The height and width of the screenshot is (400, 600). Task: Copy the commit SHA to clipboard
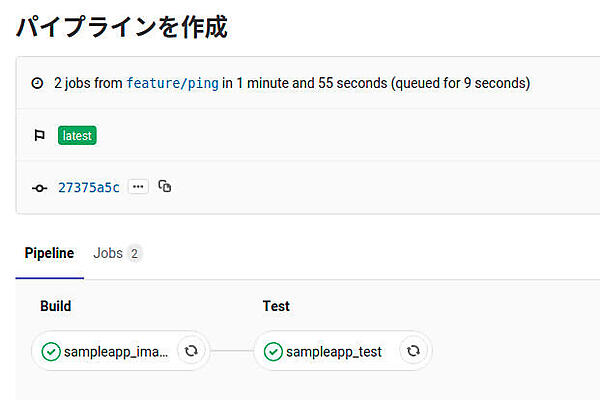tap(165, 186)
